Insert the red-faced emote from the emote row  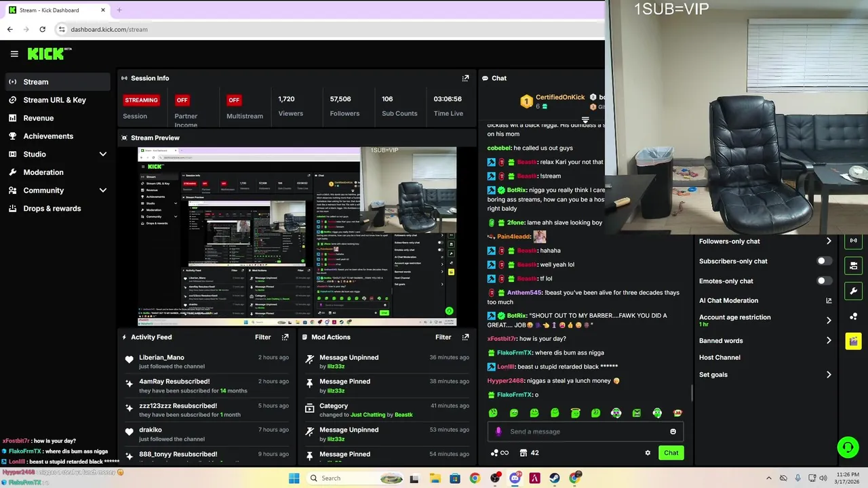677,413
